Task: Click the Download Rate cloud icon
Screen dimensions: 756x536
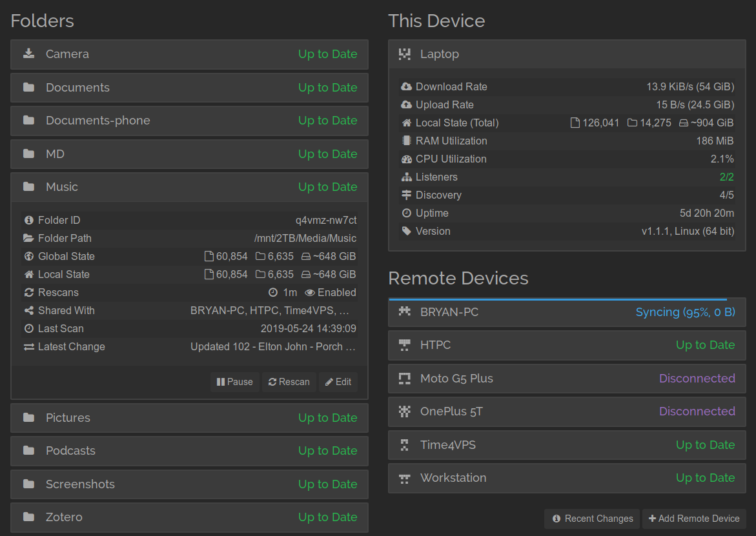Action: tap(406, 86)
